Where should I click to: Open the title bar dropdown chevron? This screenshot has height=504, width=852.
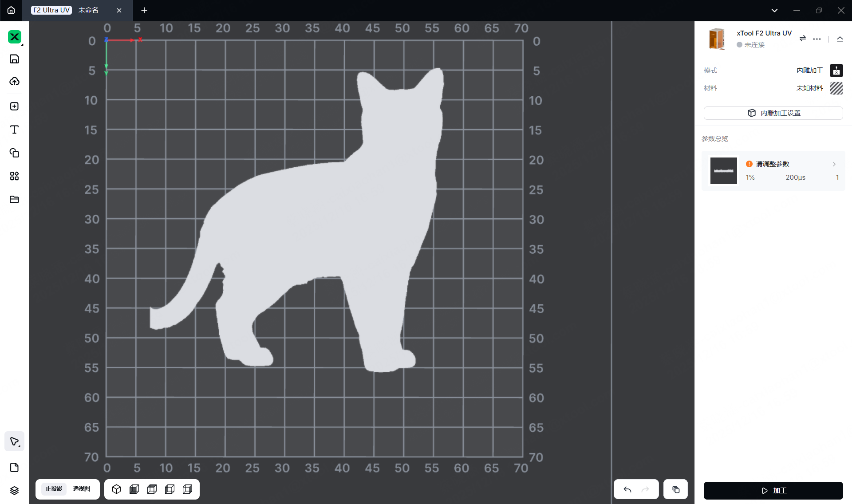(x=774, y=10)
